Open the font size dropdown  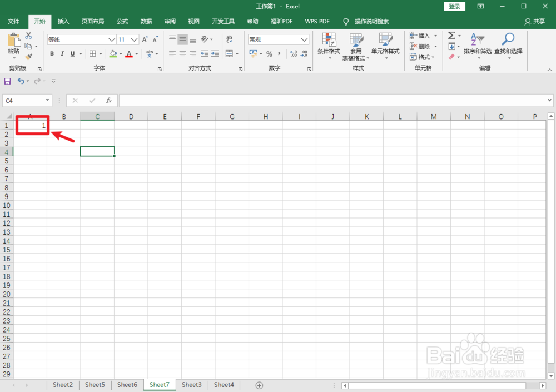coord(134,39)
